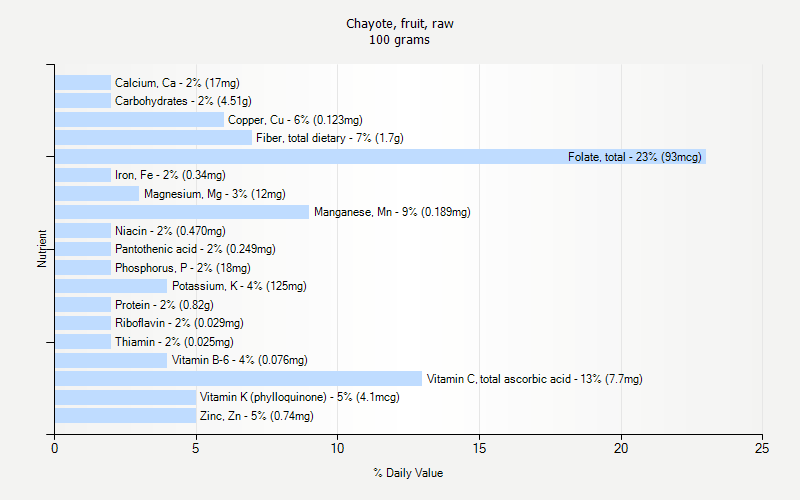Click the Vitamin C ascorbic acid bar

[238, 379]
